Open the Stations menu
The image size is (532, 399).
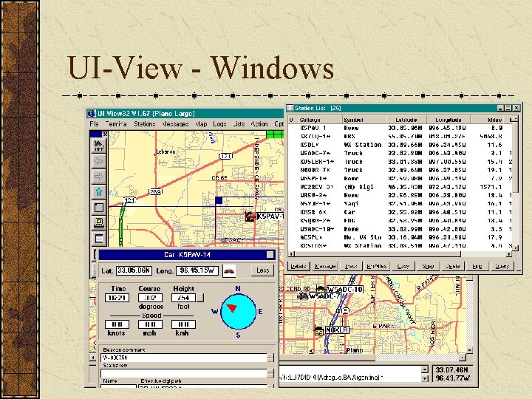coord(145,124)
